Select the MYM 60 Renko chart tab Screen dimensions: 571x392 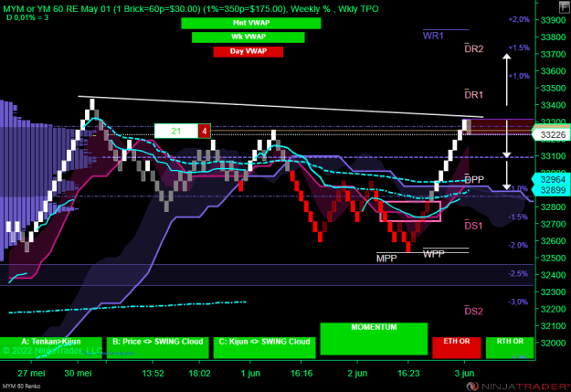tap(22, 387)
